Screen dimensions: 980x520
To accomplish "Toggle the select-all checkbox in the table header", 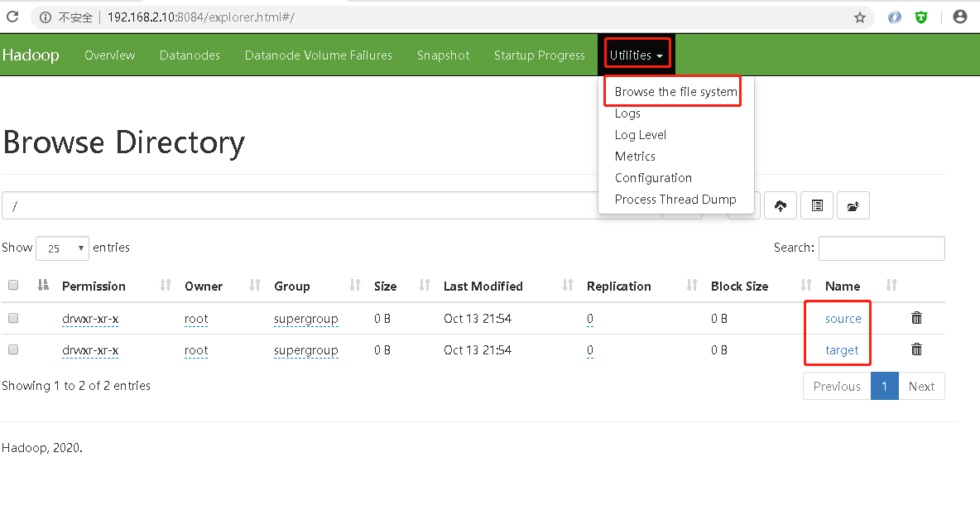I will click(13, 286).
